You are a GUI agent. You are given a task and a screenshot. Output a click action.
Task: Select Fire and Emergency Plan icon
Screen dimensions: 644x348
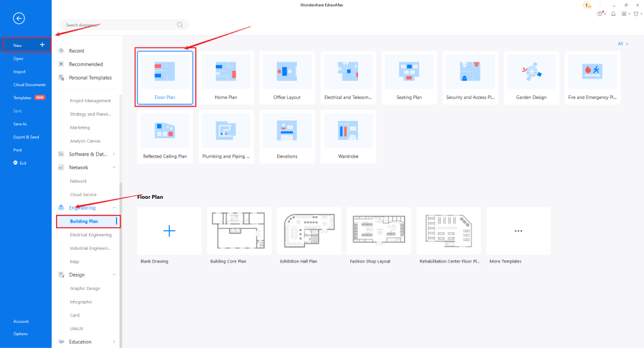coord(592,72)
